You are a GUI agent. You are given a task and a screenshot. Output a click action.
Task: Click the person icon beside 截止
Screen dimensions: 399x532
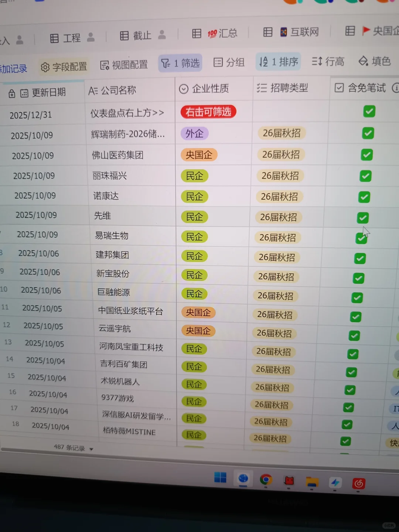[162, 35]
